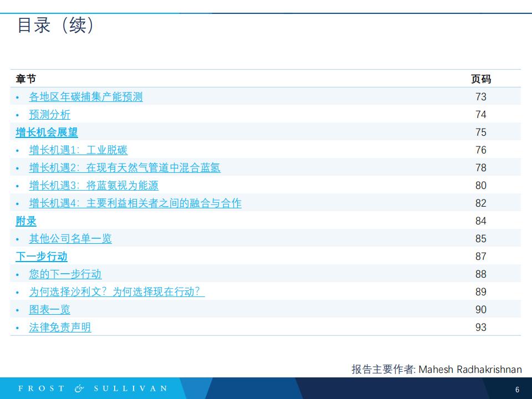Select page number 73
Screen dimensions: 532x399
(x=481, y=96)
